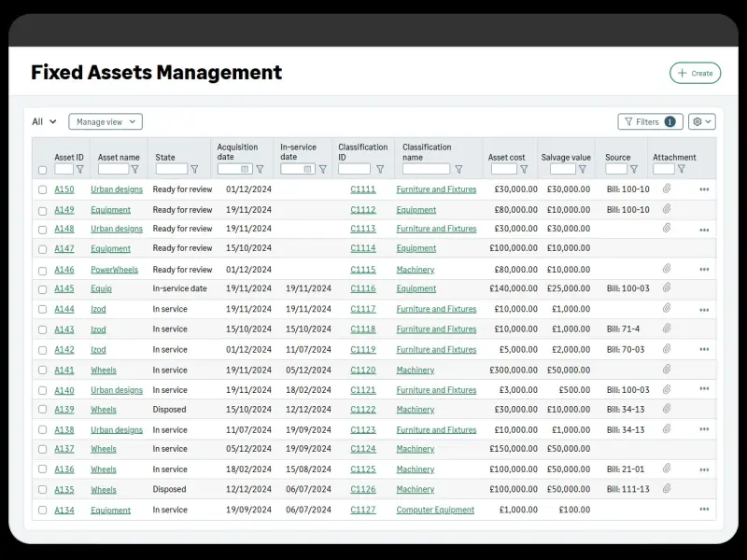Click the Asset name filter input field

coord(113,170)
